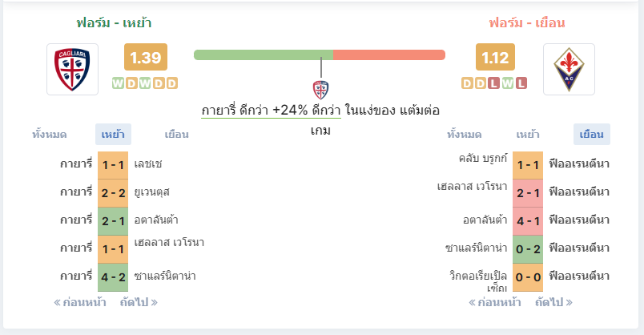644x335 pixels.
Task: Go to ก่อนหน้า page in Cagliari results
Action: click(79, 302)
